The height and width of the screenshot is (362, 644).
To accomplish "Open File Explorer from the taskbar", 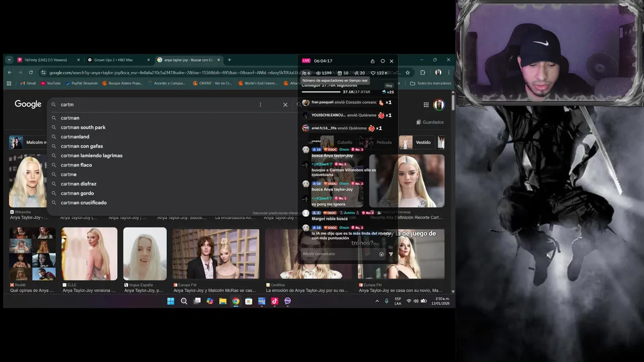I will [x=222, y=301].
